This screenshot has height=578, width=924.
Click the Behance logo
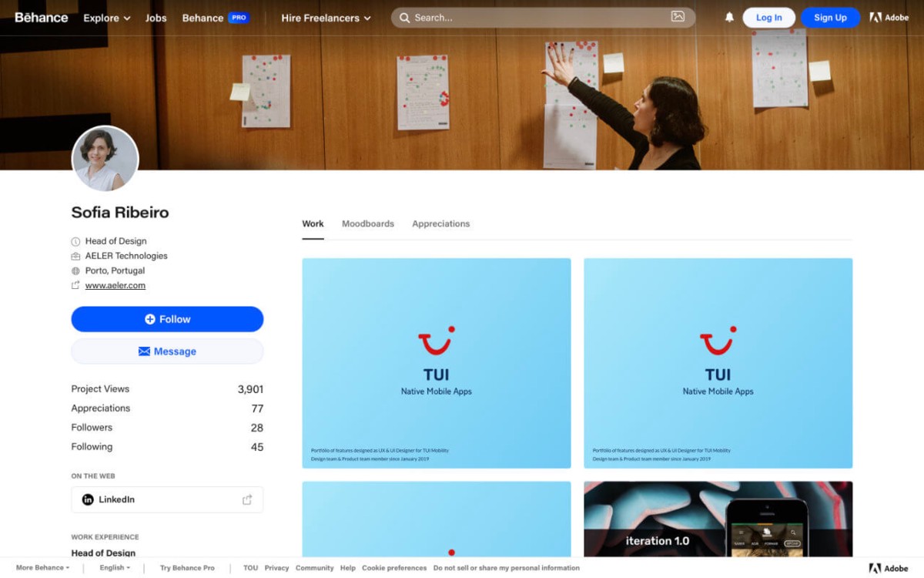pos(42,18)
